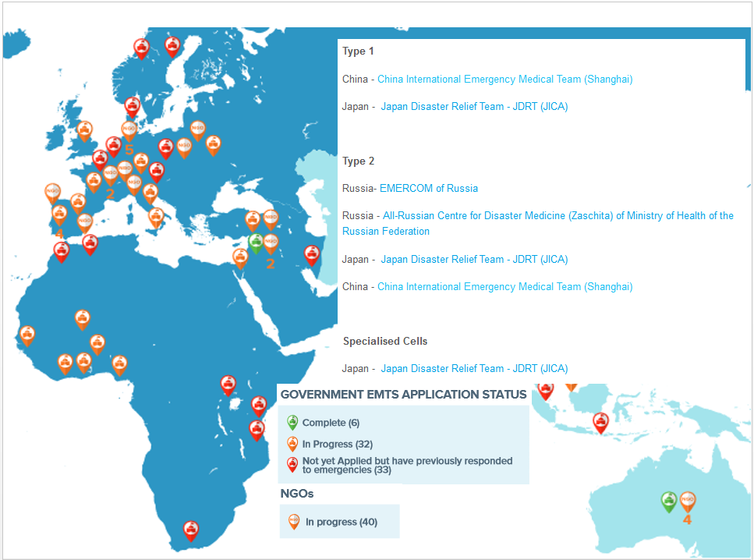Select the red marker in Poland
Viewport: 754px width, 560px height.
(x=166, y=149)
